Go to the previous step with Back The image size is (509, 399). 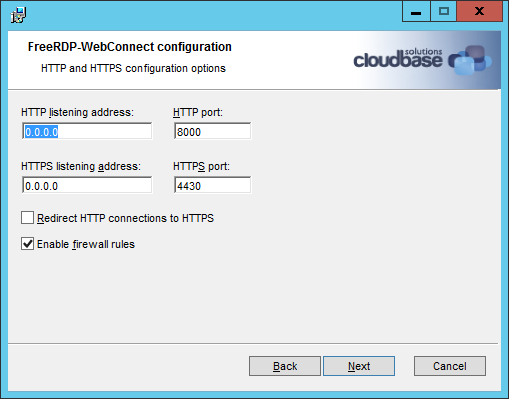[x=285, y=366]
